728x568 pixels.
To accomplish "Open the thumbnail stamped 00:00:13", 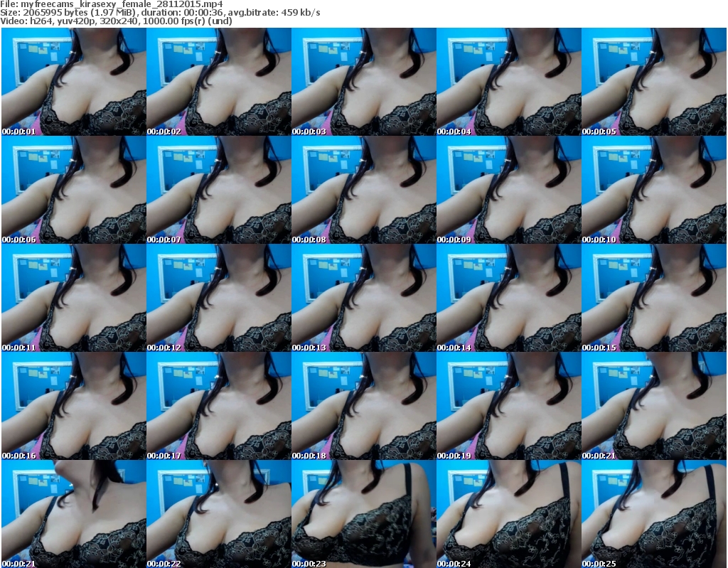I will point(363,298).
